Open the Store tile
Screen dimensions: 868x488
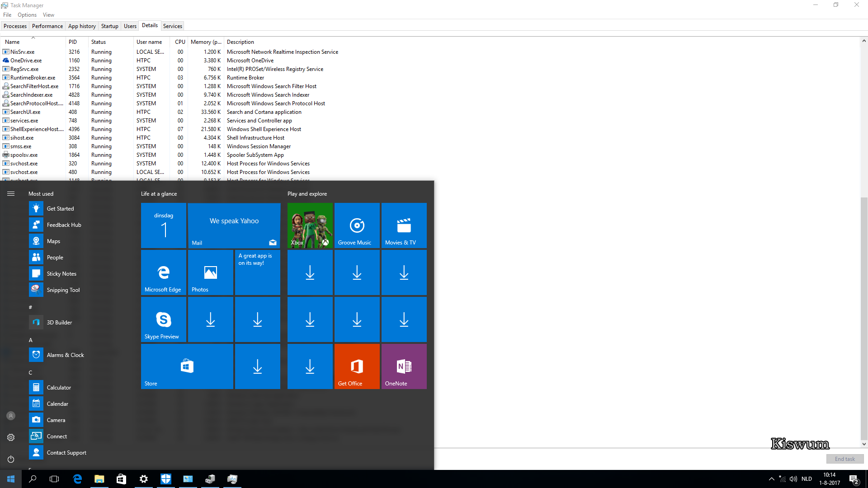[187, 366]
